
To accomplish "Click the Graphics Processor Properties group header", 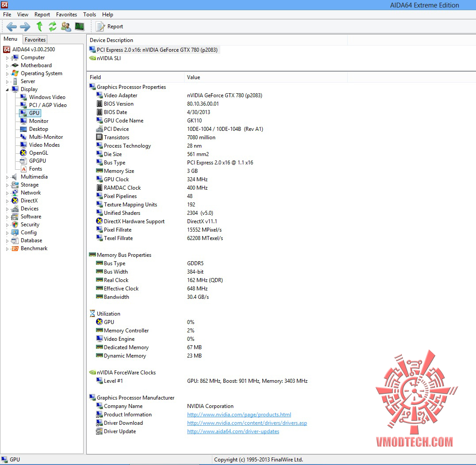I will point(127,87).
